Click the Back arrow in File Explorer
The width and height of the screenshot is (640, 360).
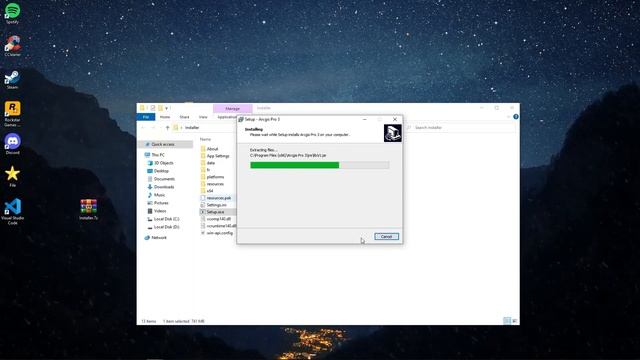coord(143,128)
